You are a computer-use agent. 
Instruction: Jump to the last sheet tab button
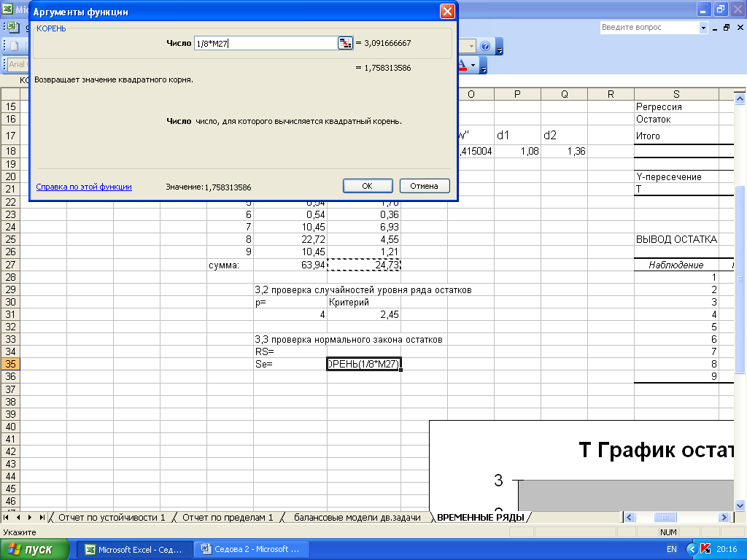tap(42, 517)
